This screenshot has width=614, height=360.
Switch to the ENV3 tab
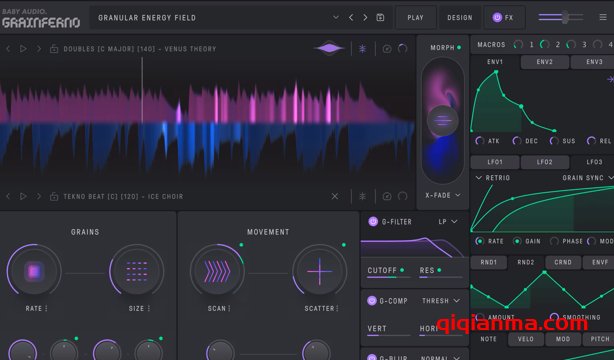pyautogui.click(x=592, y=62)
